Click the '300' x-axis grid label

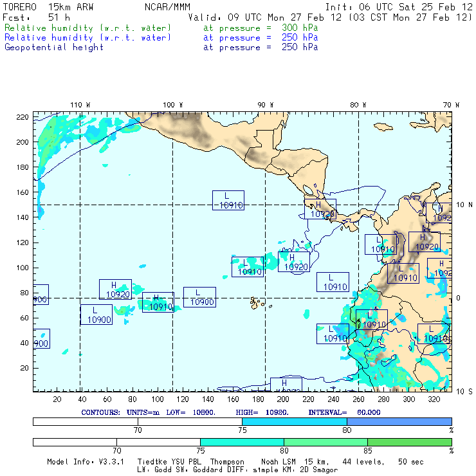[x=409, y=399]
